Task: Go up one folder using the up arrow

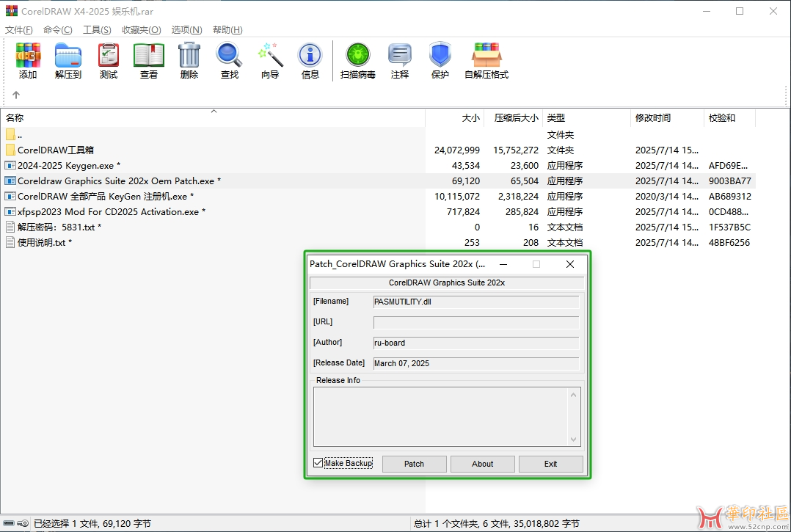Action: tap(16, 95)
